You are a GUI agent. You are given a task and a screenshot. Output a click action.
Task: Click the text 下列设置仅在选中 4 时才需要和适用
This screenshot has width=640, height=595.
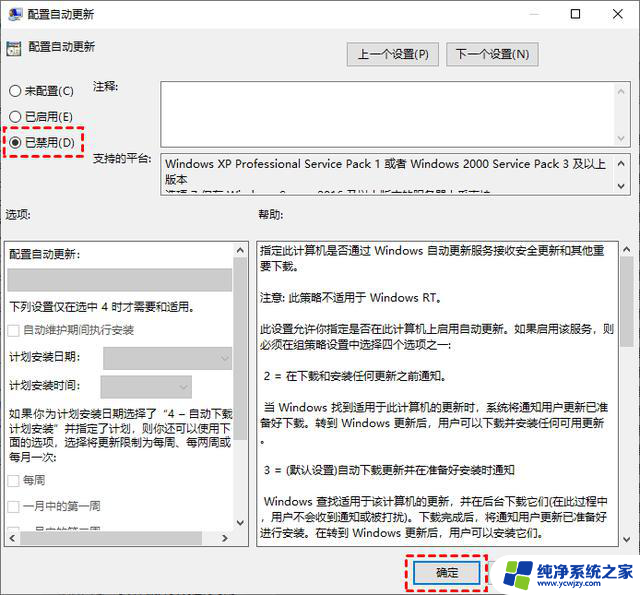click(102, 306)
